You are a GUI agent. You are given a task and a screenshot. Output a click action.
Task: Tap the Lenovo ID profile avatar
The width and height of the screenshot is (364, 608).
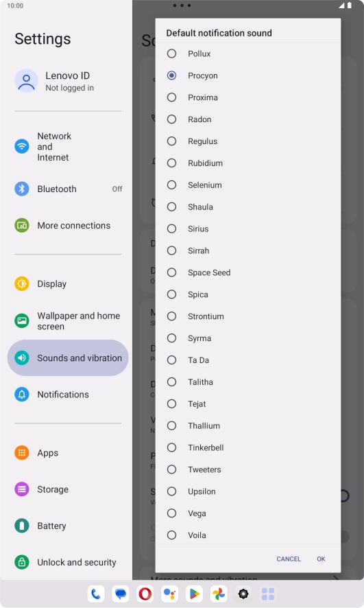[x=26, y=81]
